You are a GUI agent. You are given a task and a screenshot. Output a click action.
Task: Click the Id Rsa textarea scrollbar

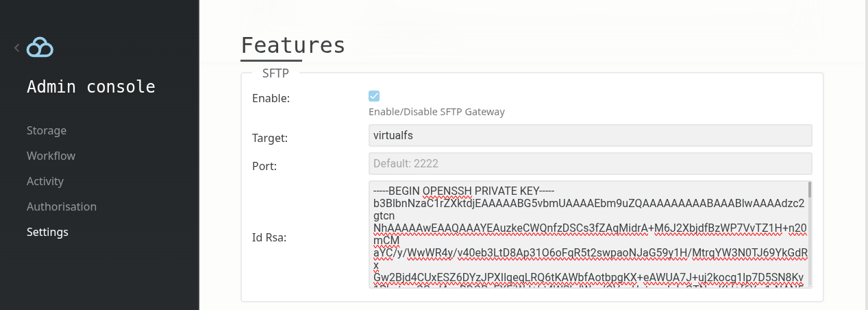coord(809,233)
